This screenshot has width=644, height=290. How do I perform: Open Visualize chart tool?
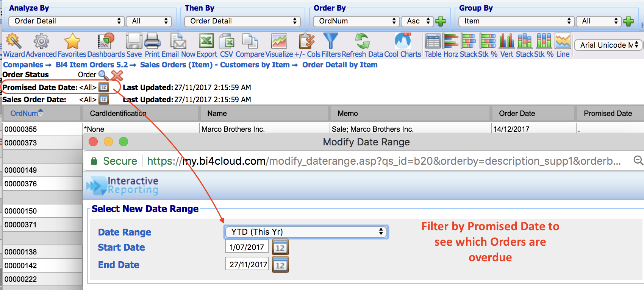(279, 41)
